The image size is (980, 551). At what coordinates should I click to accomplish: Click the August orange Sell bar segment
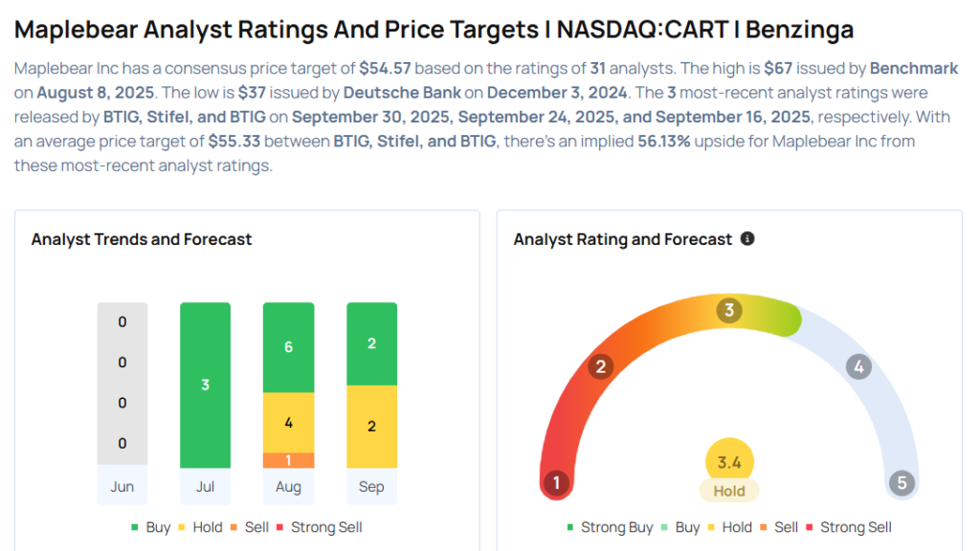[x=288, y=460]
